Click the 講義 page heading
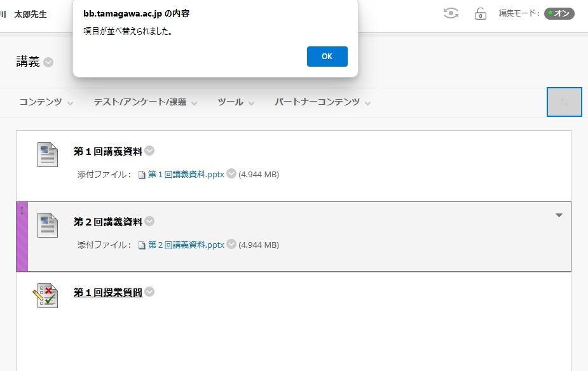The height and width of the screenshot is (371, 588). coord(28,62)
